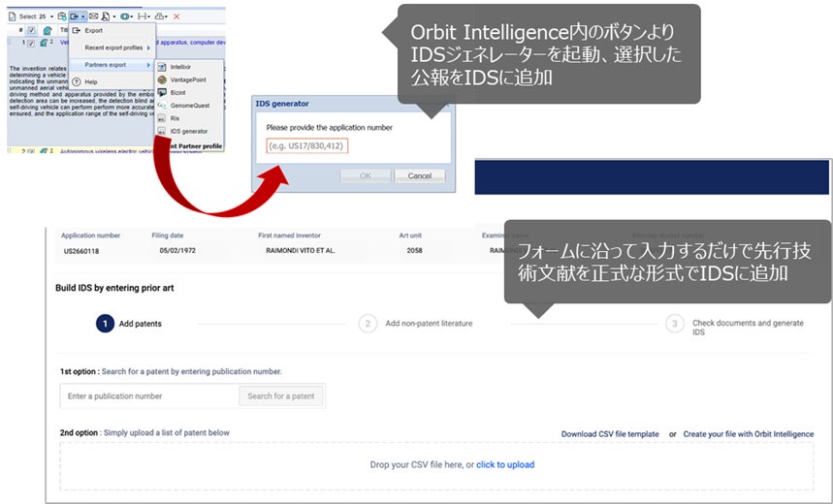Click the GenomeQuest partner export icon
The image size is (833, 504).
pyautogui.click(x=162, y=105)
